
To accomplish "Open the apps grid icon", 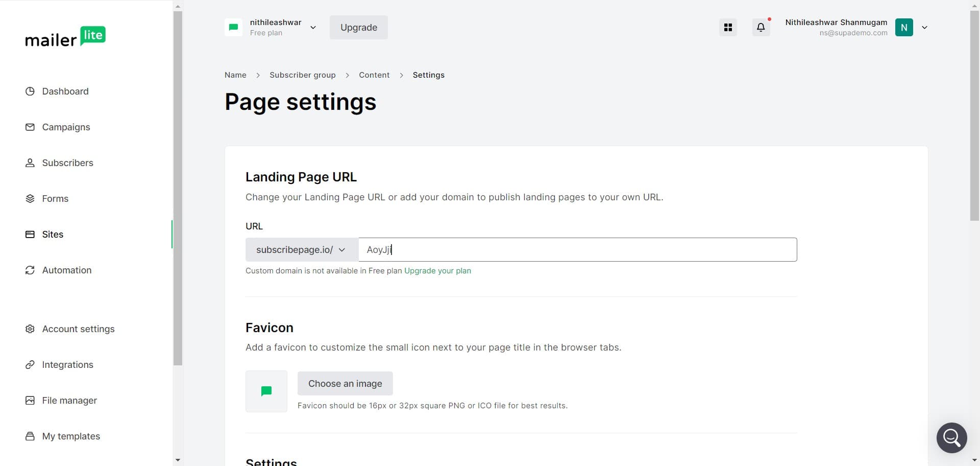I will (728, 28).
